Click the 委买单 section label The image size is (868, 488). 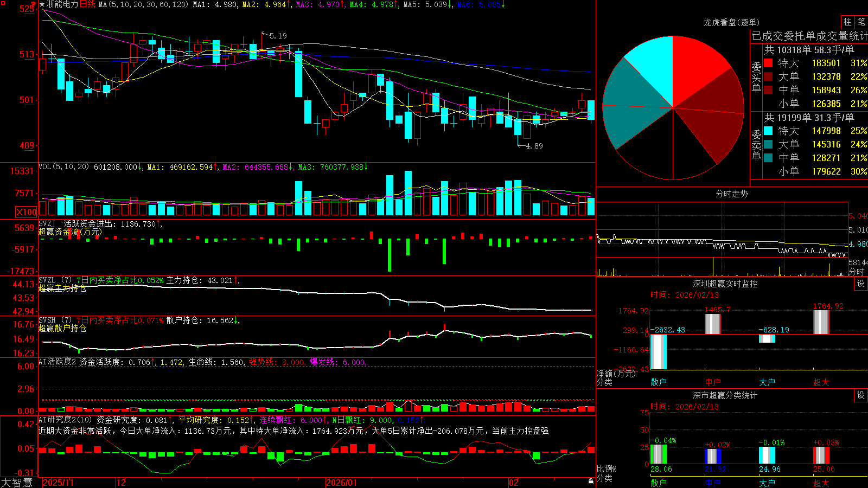(x=756, y=77)
